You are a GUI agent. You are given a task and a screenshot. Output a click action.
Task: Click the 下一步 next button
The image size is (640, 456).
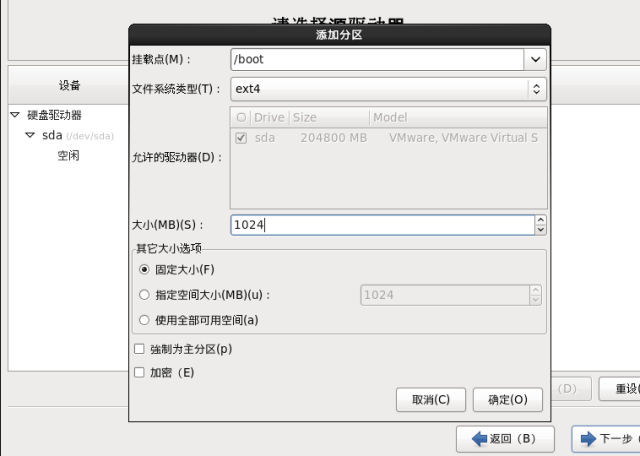[606, 439]
